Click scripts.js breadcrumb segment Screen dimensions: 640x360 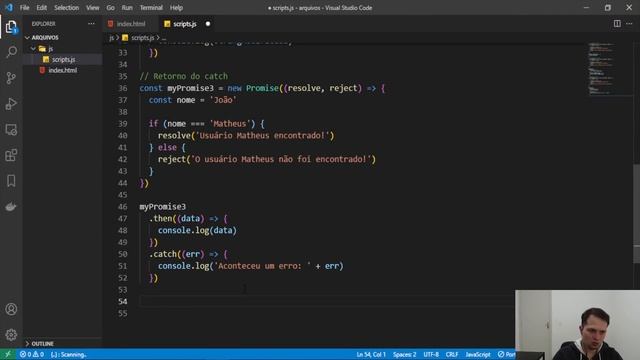(x=142, y=38)
